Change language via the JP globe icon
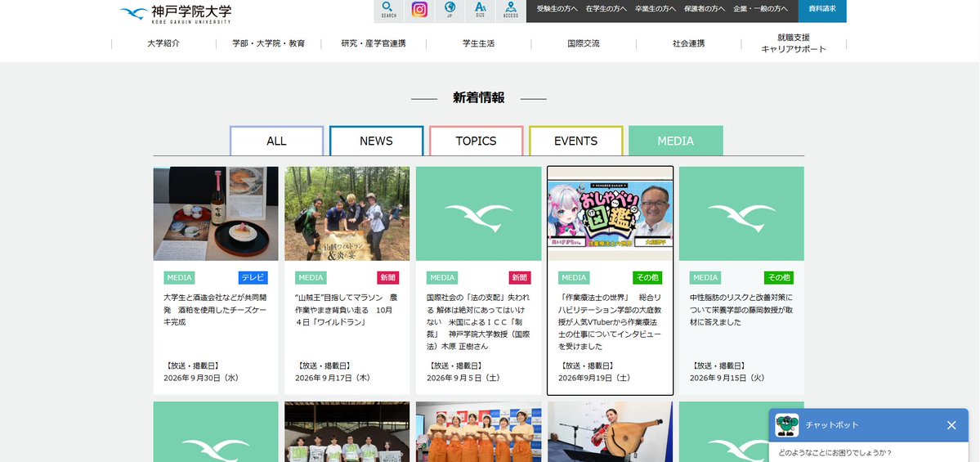This screenshot has width=980, height=462. pos(450,11)
